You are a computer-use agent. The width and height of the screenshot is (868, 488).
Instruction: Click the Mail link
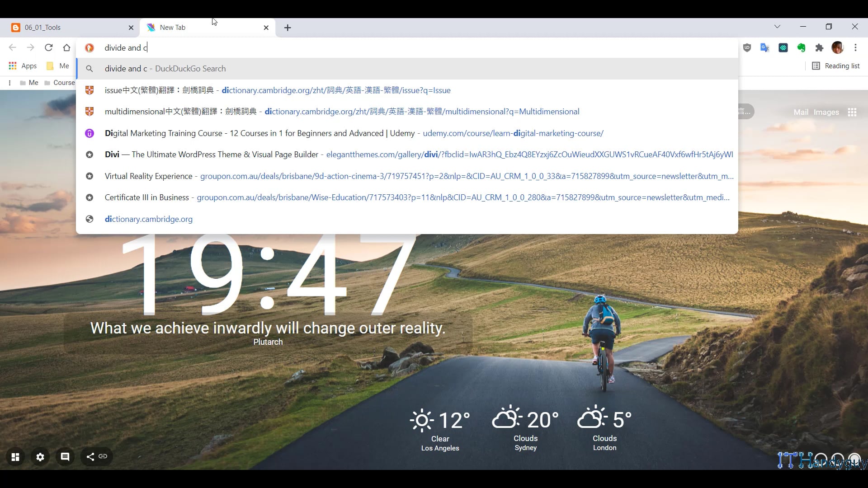coord(801,112)
